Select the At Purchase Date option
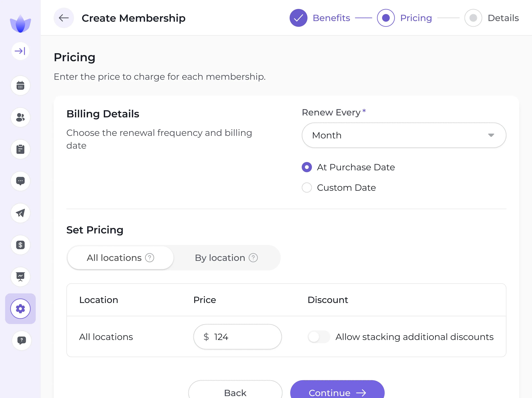The height and width of the screenshot is (398, 532). [x=307, y=167]
